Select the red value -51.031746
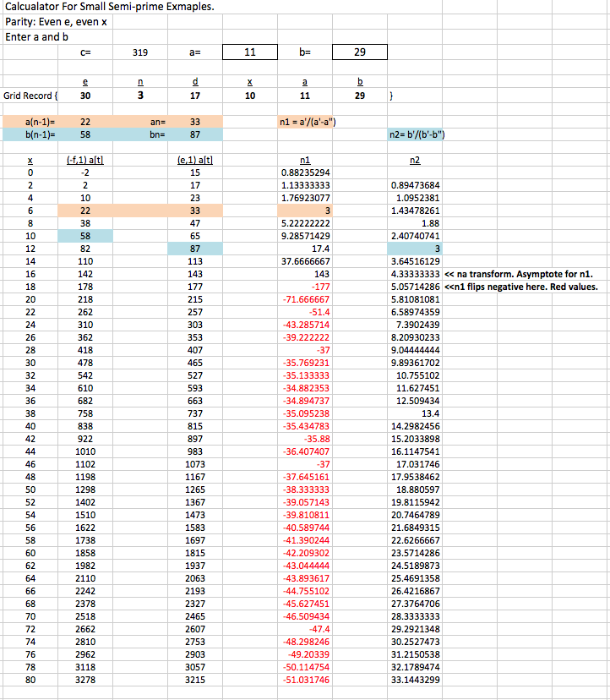Image resolution: width=610 pixels, height=700 pixels. click(x=306, y=680)
